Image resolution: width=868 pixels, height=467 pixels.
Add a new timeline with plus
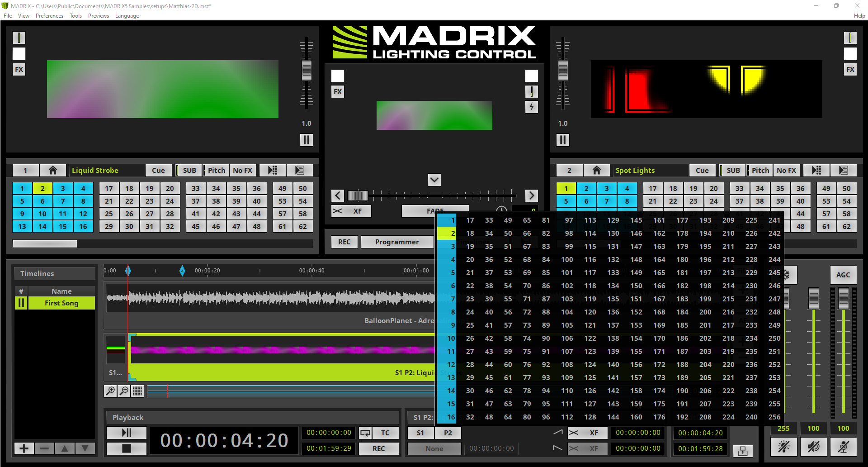point(24,448)
